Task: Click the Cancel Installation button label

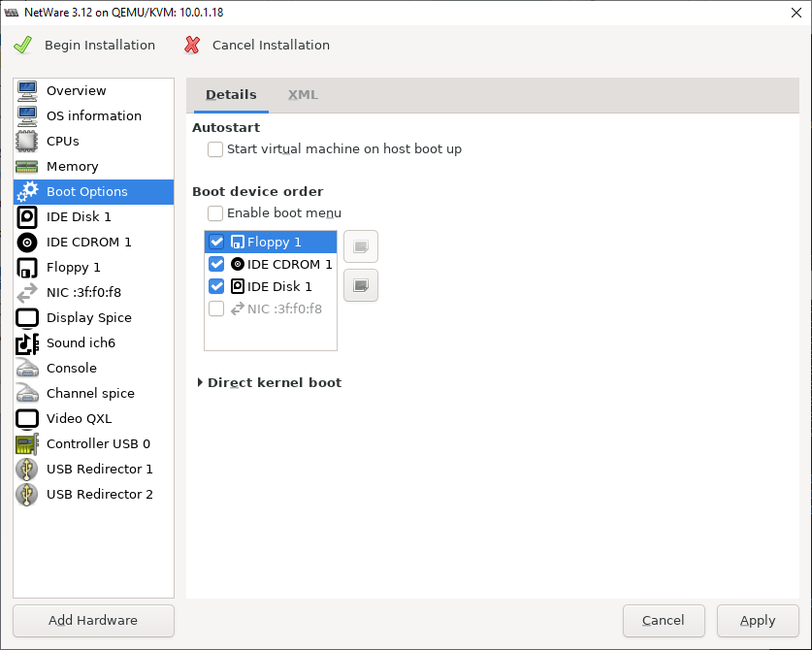Action: click(x=271, y=45)
